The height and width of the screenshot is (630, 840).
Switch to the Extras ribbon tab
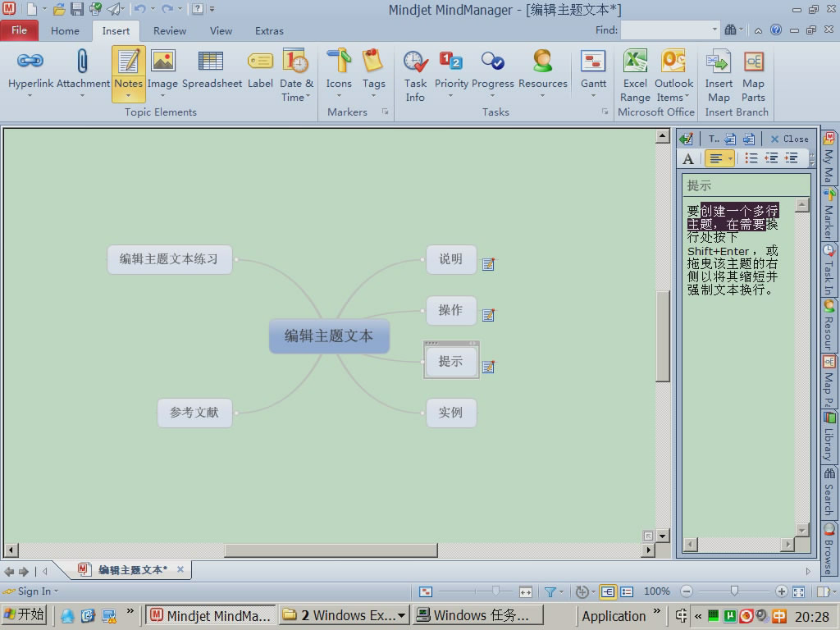(269, 30)
